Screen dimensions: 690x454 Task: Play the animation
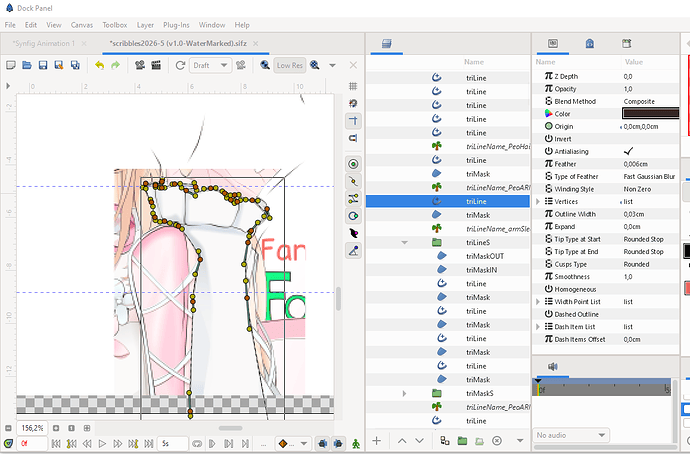[x=102, y=443]
